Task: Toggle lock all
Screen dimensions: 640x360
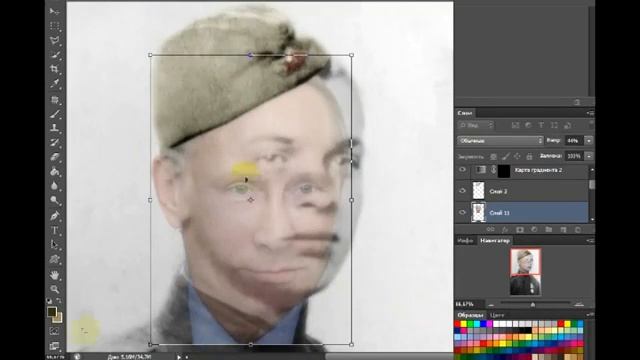Action: click(x=529, y=156)
